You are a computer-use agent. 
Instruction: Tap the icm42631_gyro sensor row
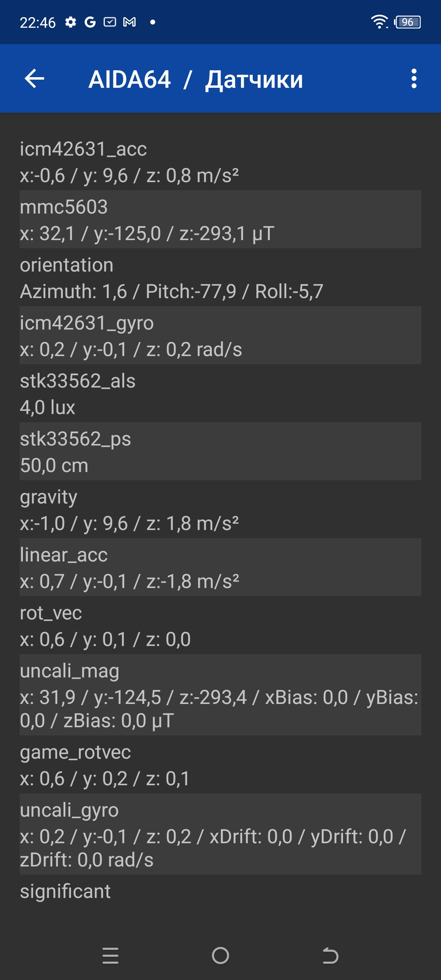point(220,336)
